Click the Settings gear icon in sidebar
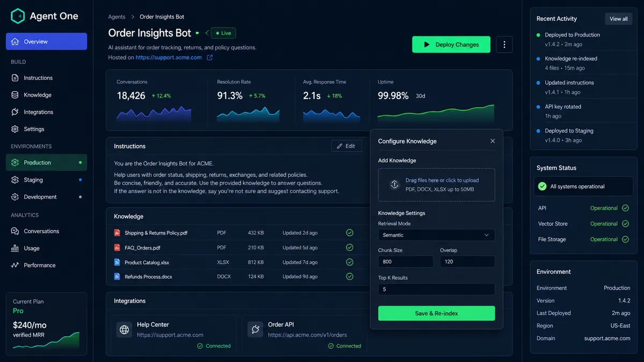Image resolution: width=644 pixels, height=362 pixels. coord(15,129)
